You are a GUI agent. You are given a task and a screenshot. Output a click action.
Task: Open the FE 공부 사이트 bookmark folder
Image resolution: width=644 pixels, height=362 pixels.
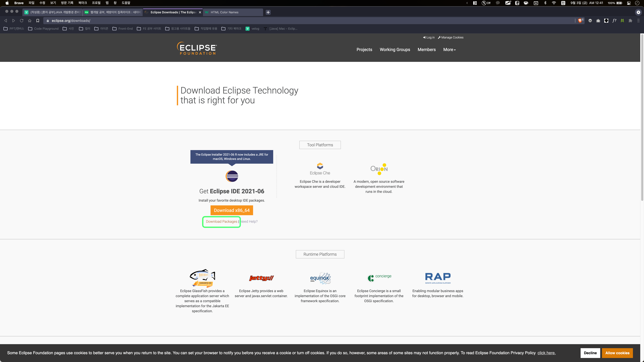149,29
